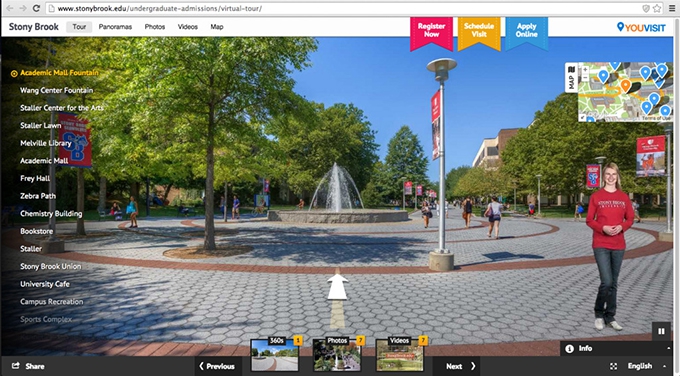680x376 pixels.
Task: Open the Terms of Use map link
Action: [x=656, y=118]
